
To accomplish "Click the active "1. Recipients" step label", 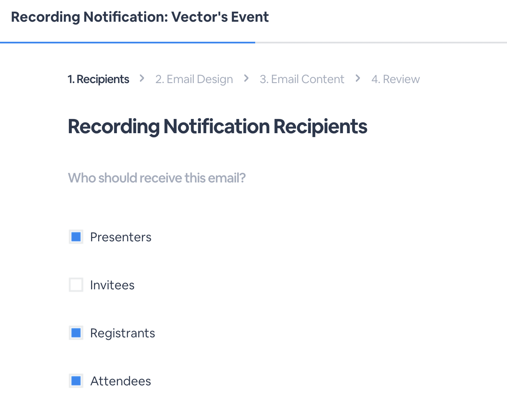I will [99, 79].
